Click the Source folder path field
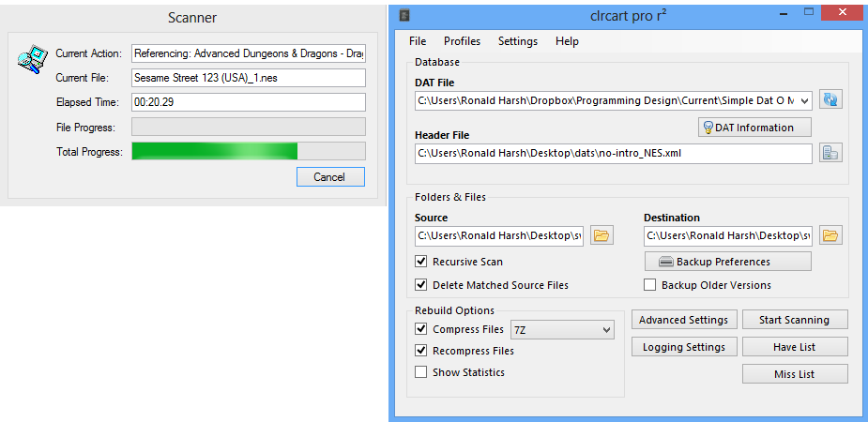 pos(499,235)
